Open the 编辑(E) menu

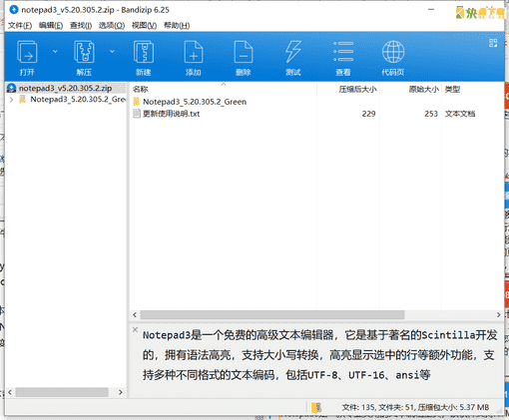51,25
